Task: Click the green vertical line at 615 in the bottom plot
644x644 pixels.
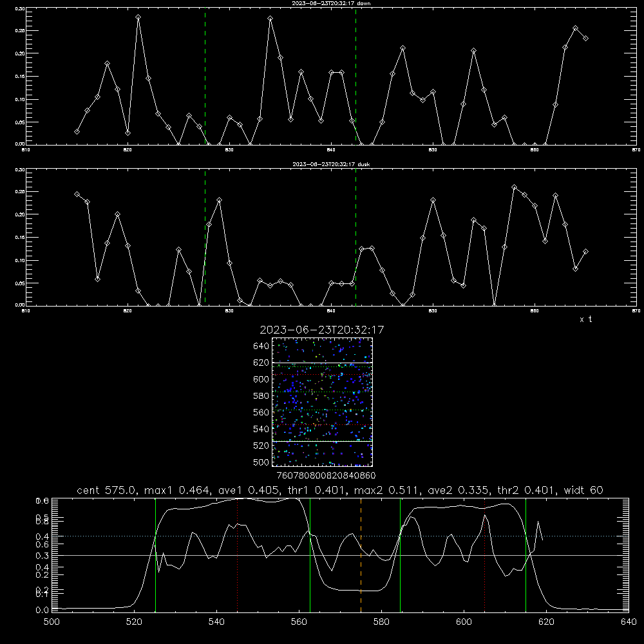Action: (x=526, y=554)
